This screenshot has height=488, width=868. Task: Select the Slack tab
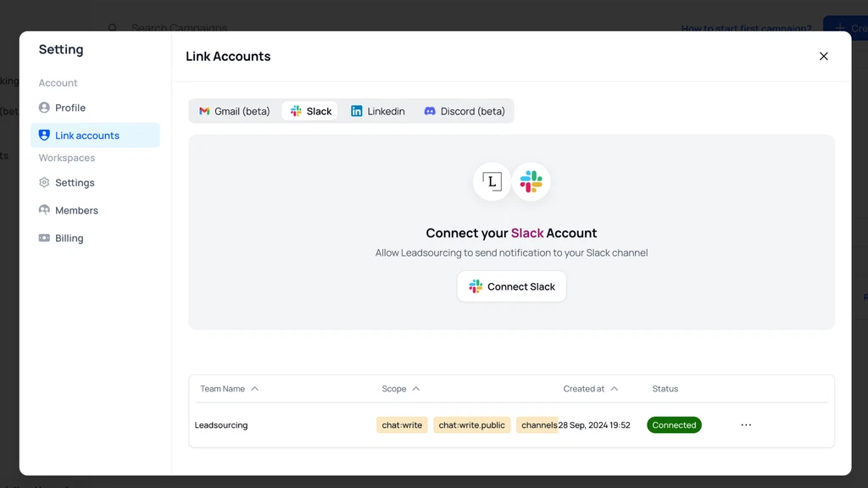[310, 111]
